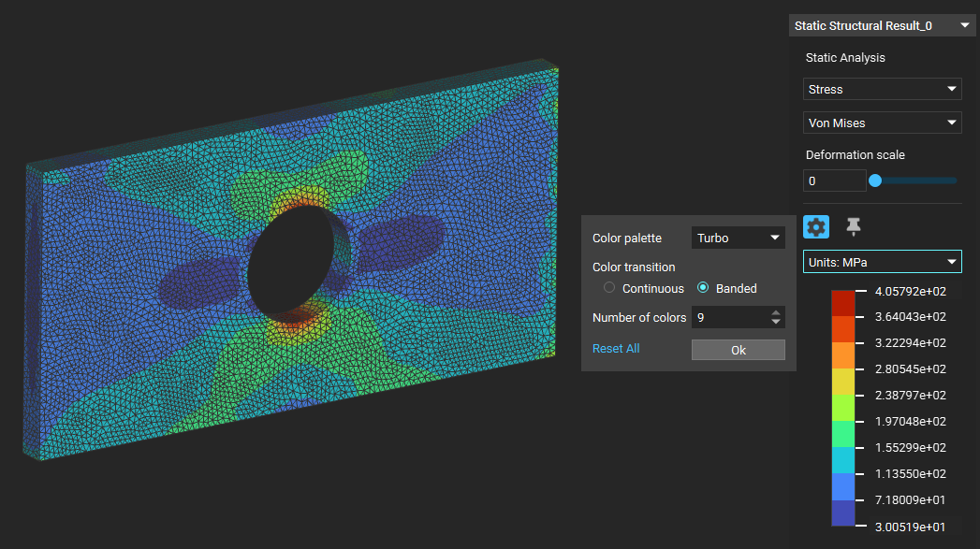The height and width of the screenshot is (549, 980).
Task: Click the dark red top legend color band
Action: [x=842, y=303]
